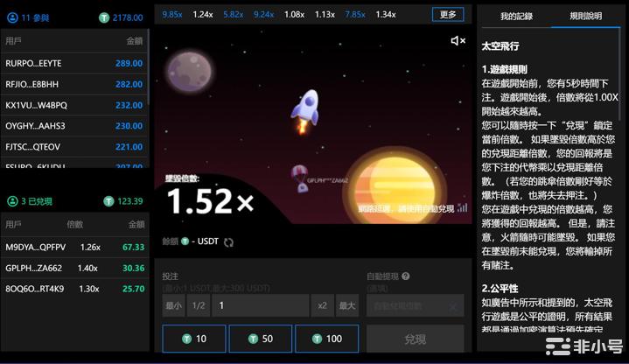Click the bet amount input field showing 1
The width and height of the screenshot is (629, 364).
pyautogui.click(x=261, y=305)
